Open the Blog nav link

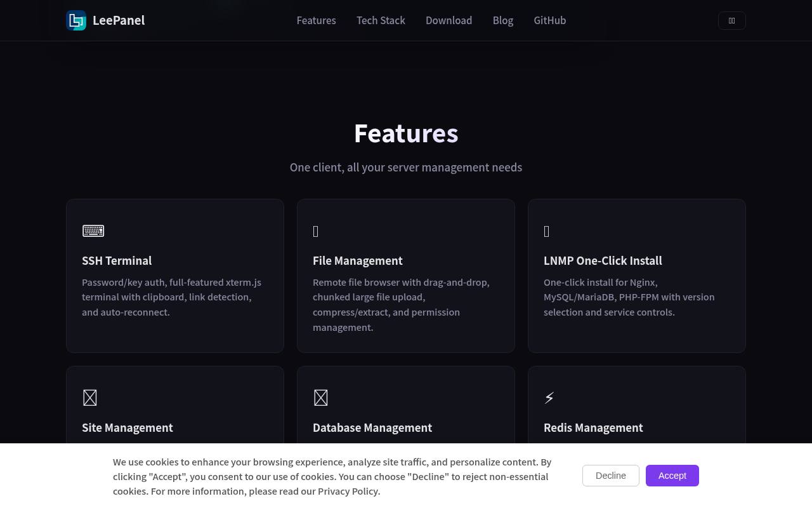point(503,20)
